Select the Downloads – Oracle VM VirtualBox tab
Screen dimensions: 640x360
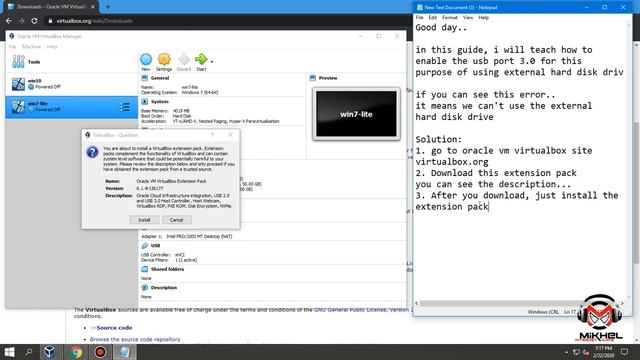coord(51,7)
